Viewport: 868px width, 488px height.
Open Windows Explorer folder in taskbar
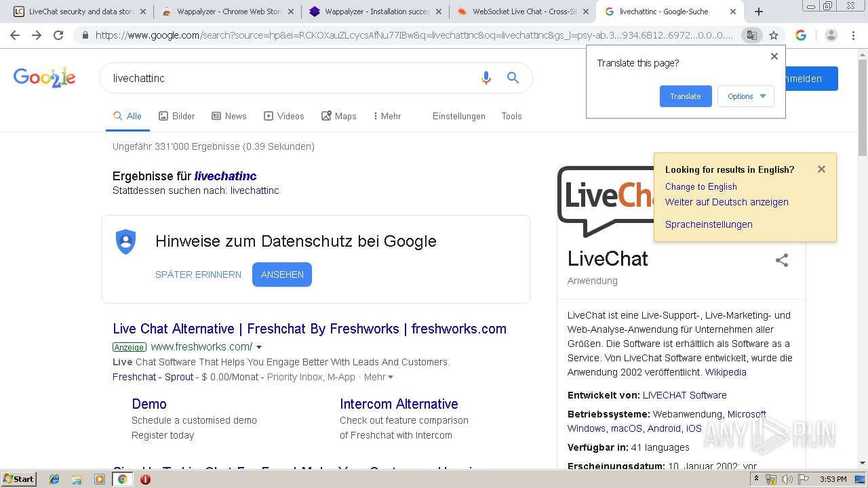tap(77, 479)
